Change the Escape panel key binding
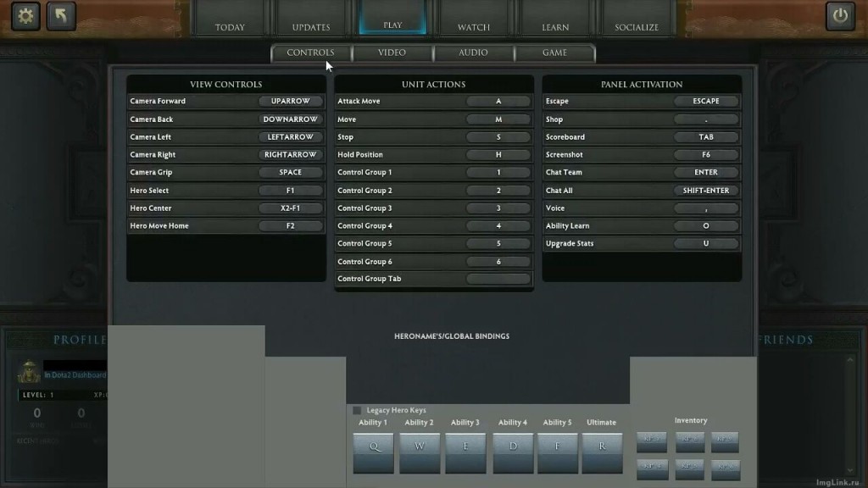 coord(706,102)
